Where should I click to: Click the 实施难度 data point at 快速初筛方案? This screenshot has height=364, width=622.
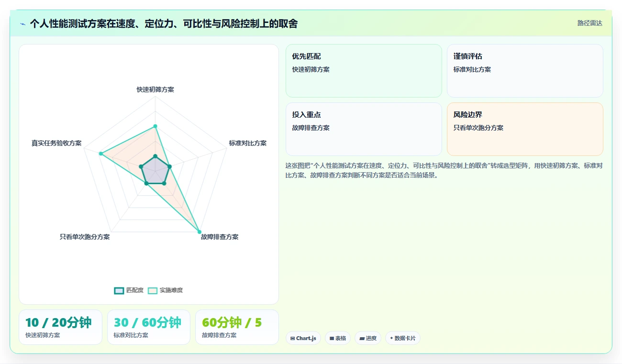(155, 126)
